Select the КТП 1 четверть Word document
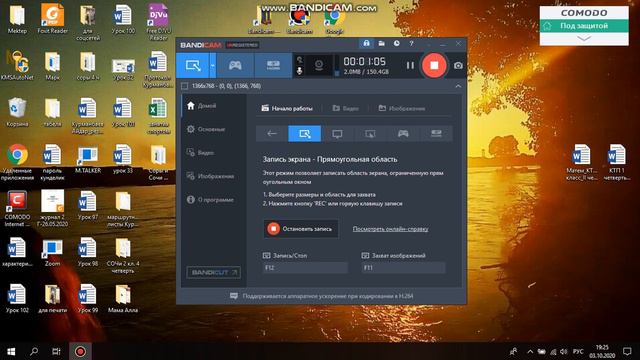This screenshot has height=360, width=640. (x=616, y=162)
